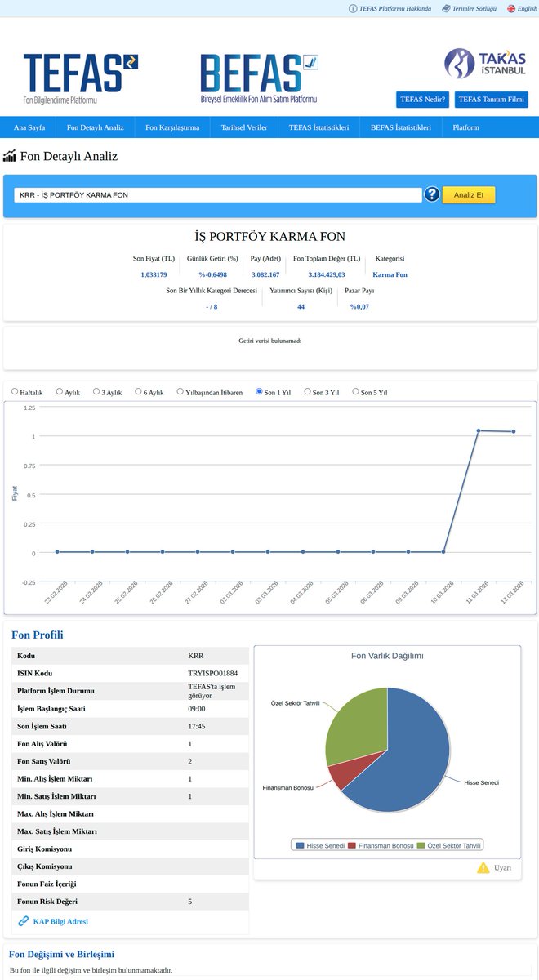Click the TEFAS logo
The image size is (539, 980).
pos(81,78)
